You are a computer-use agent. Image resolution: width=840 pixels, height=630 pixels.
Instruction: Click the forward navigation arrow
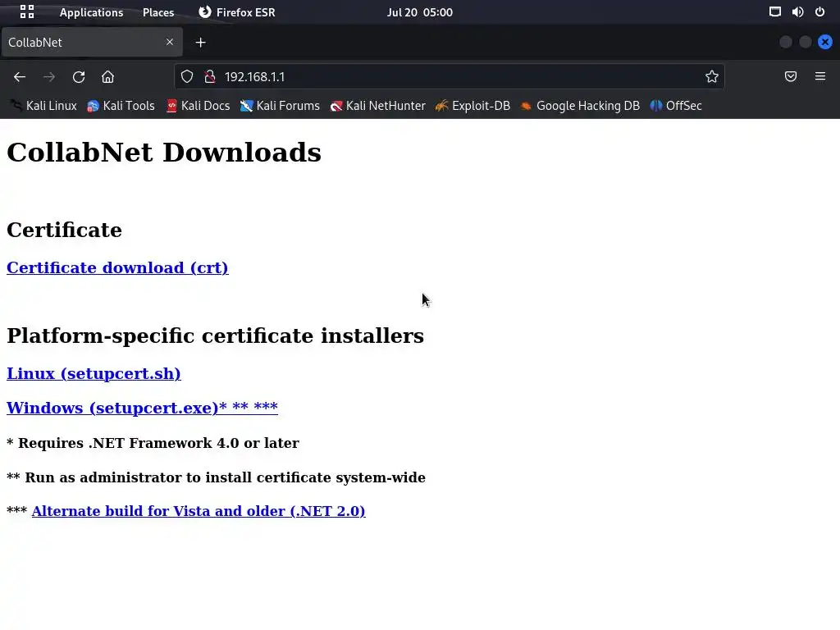coord(49,76)
